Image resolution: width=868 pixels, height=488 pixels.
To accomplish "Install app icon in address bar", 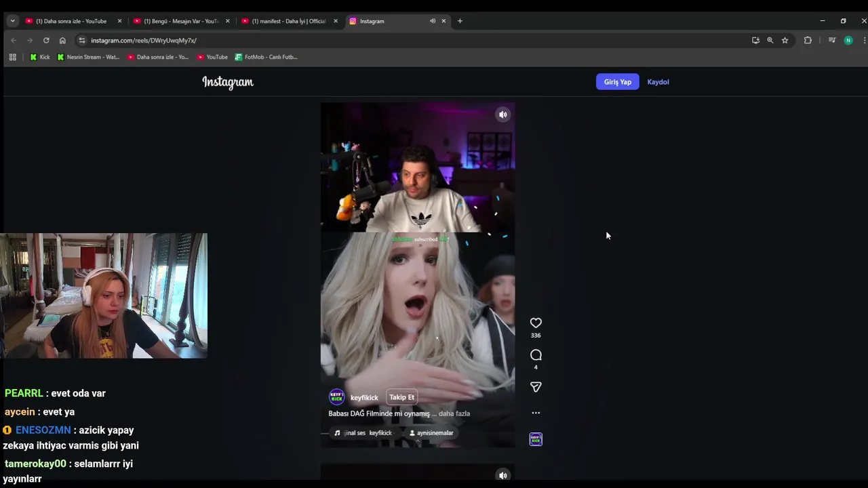I will [755, 40].
